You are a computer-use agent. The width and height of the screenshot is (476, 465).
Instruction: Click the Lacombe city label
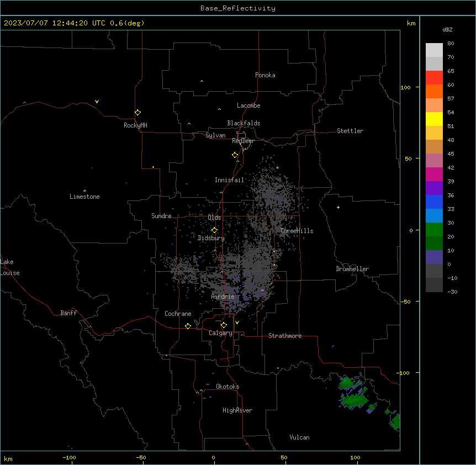pyautogui.click(x=248, y=105)
